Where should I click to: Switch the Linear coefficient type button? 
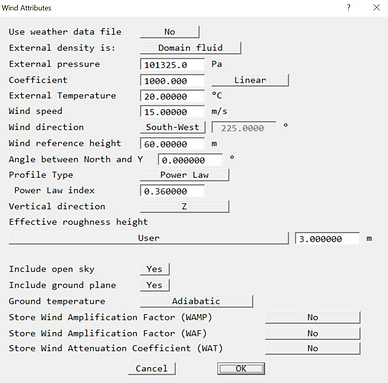[x=250, y=80]
